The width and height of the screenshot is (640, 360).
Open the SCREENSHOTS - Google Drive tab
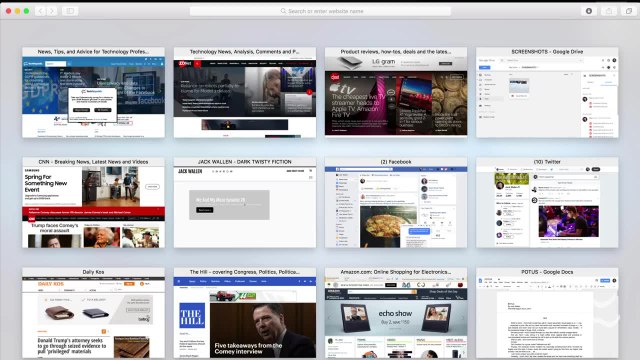tap(547, 93)
